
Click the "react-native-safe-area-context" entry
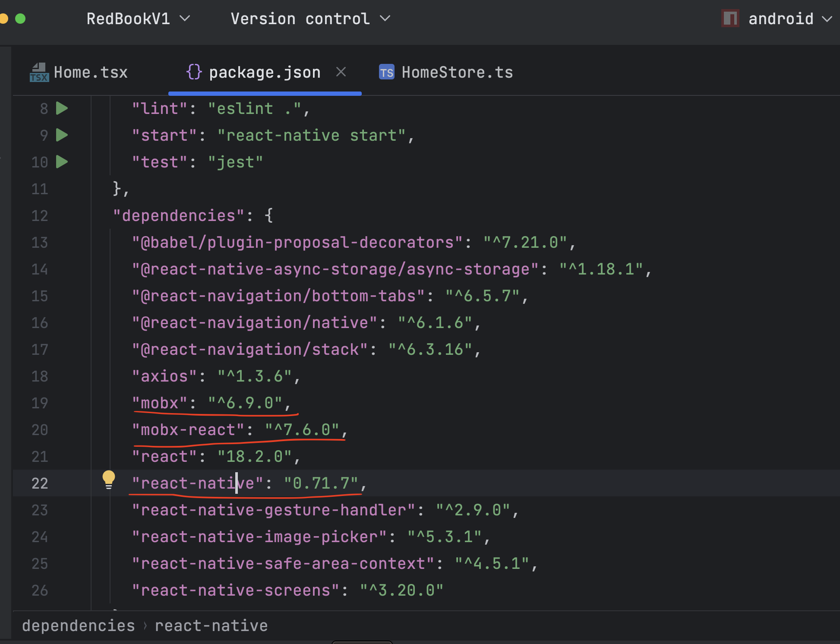pos(283,563)
